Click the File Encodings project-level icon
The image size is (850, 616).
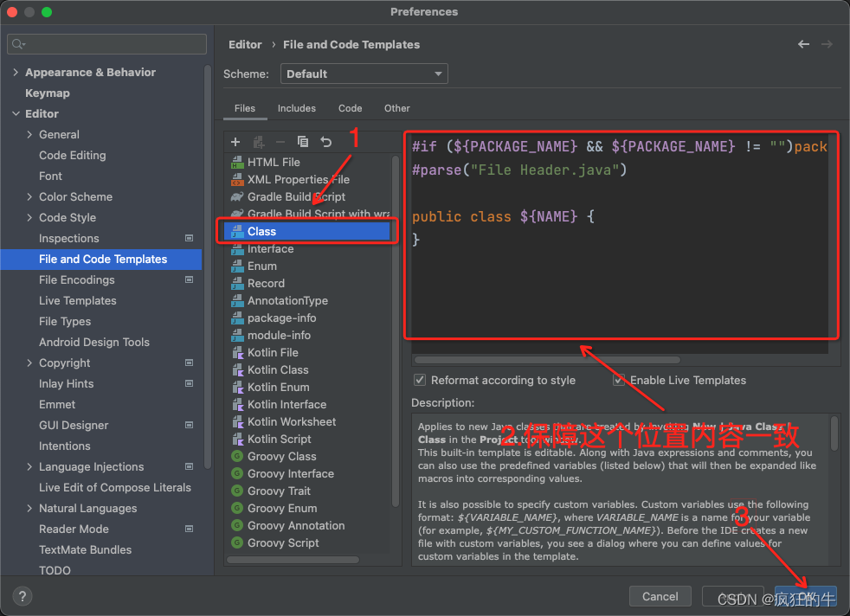pos(190,279)
